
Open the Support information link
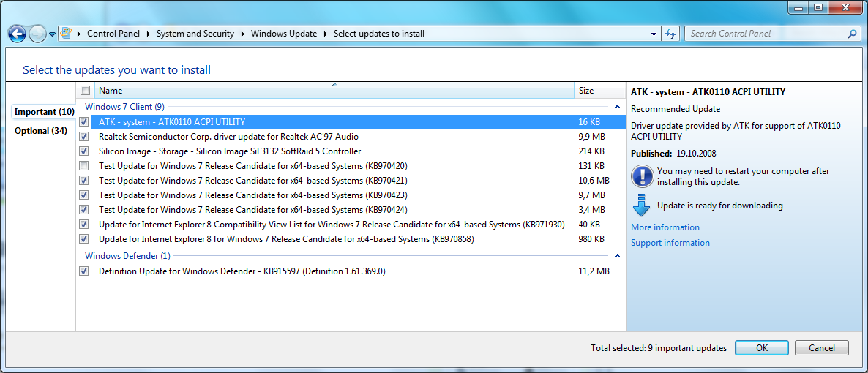click(670, 242)
